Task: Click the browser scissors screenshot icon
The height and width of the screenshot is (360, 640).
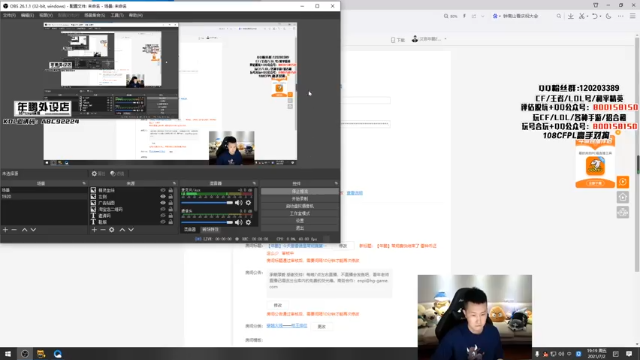Action: coord(582,16)
